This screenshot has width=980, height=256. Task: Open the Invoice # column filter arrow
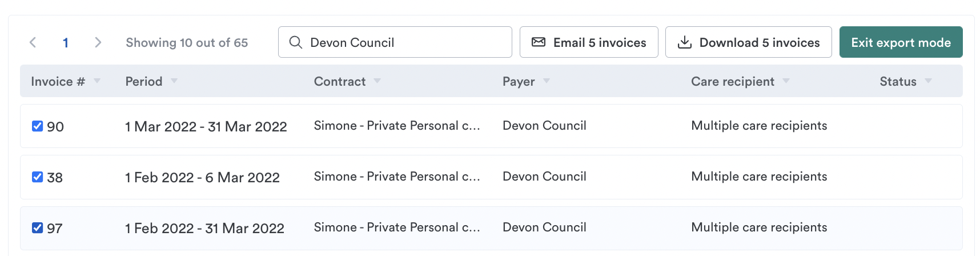click(x=97, y=81)
